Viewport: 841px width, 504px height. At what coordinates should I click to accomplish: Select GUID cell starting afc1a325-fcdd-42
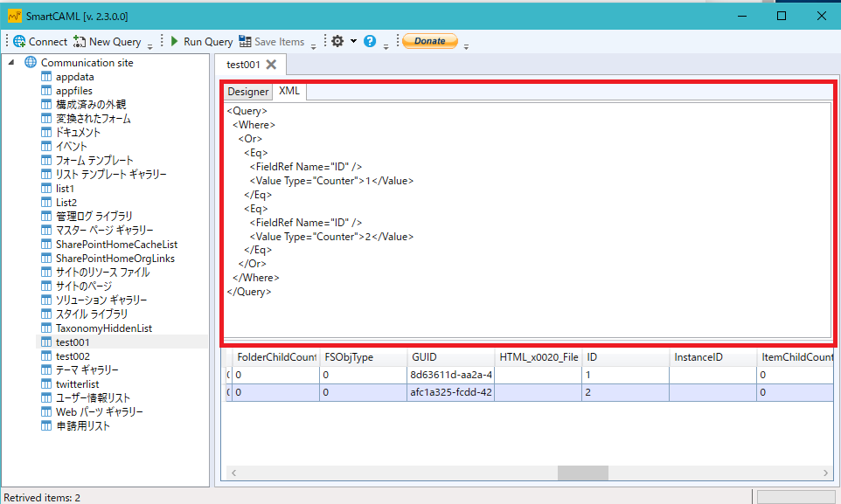pyautogui.click(x=450, y=392)
